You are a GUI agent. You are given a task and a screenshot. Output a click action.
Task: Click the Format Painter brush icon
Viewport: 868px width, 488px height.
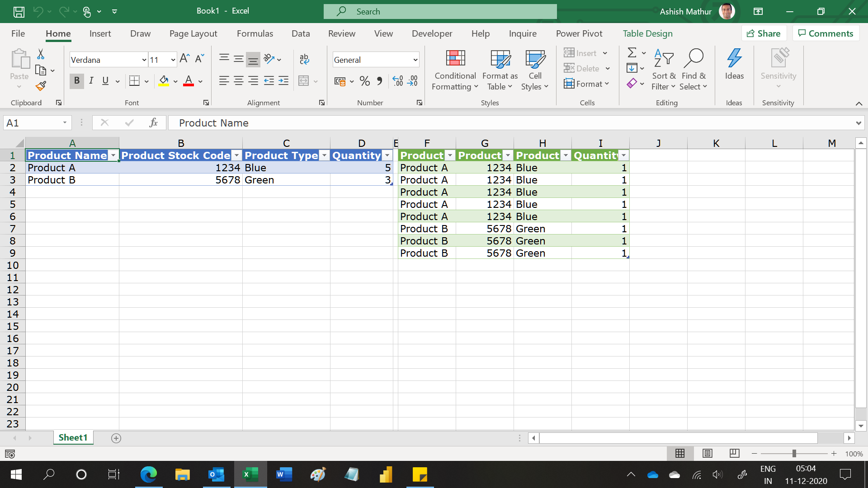click(x=41, y=86)
